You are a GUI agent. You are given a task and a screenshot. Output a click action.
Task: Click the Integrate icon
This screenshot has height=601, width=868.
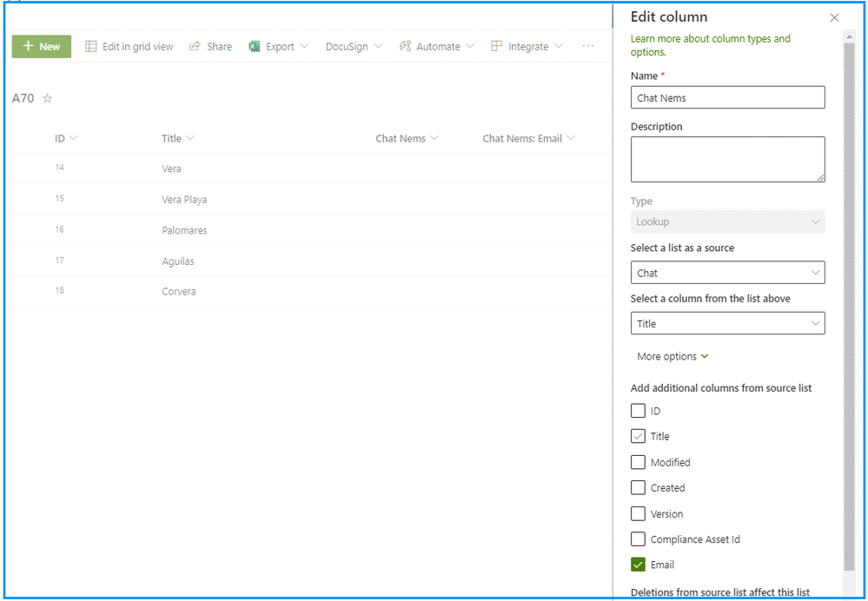[x=496, y=47]
